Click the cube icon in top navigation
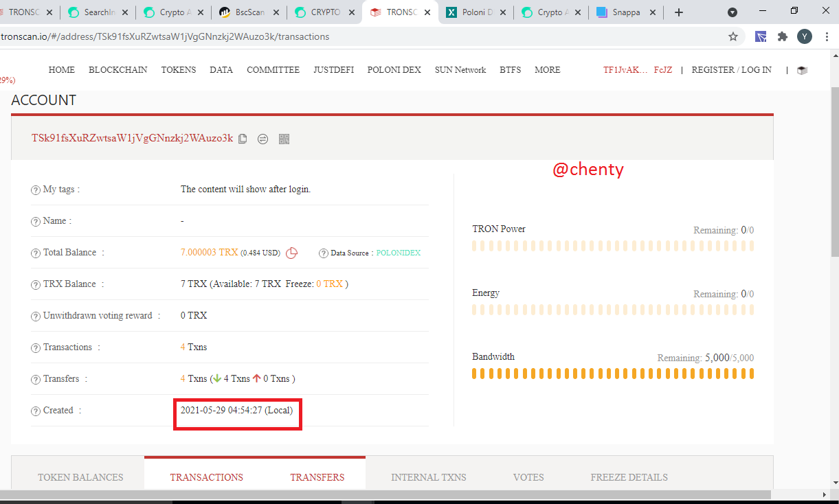 click(x=802, y=70)
